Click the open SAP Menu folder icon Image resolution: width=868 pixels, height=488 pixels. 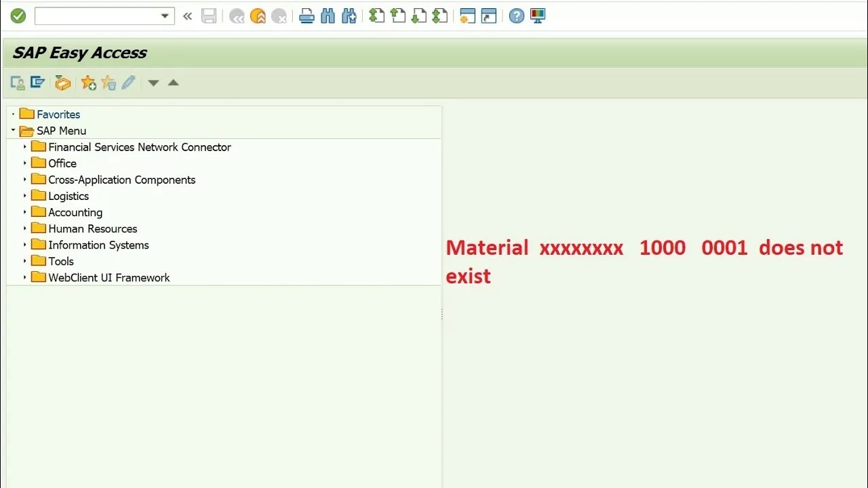pos(26,131)
